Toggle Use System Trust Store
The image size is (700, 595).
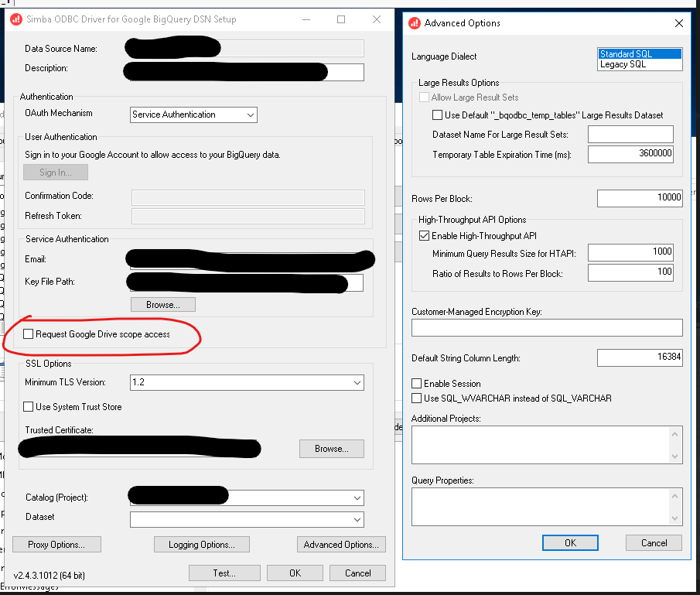[x=26, y=408]
